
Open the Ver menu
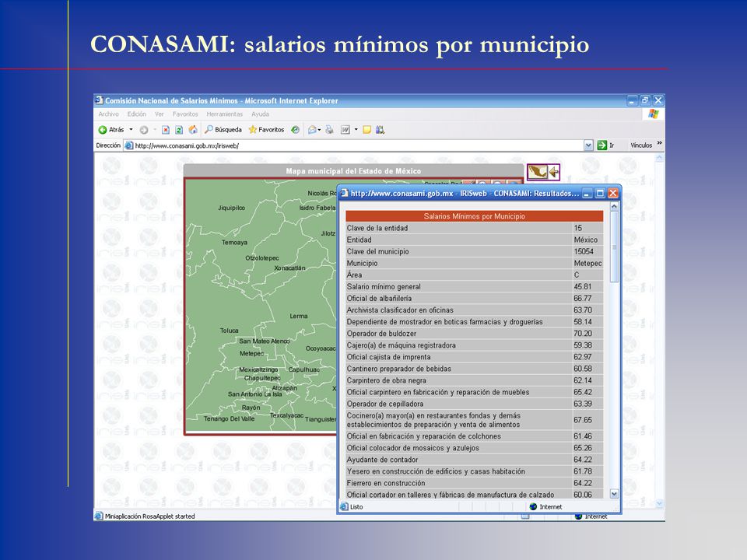tap(159, 114)
